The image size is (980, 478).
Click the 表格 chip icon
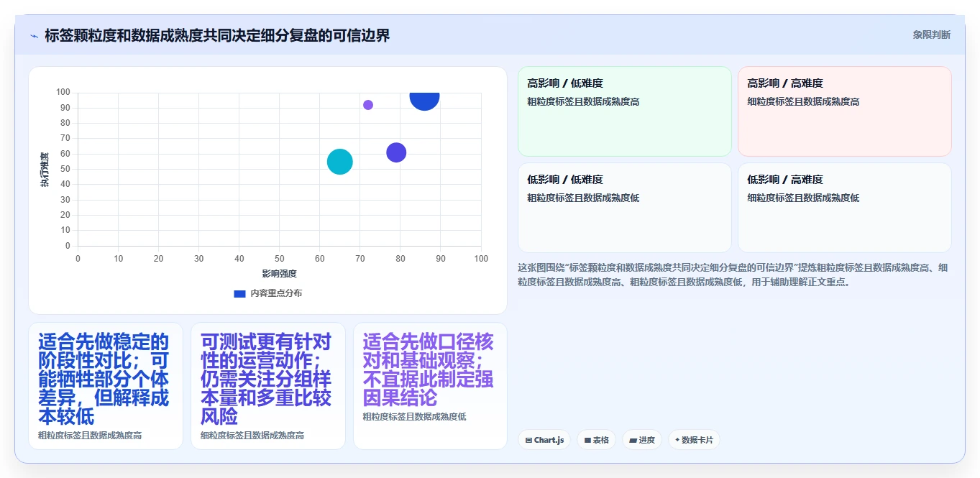587,440
